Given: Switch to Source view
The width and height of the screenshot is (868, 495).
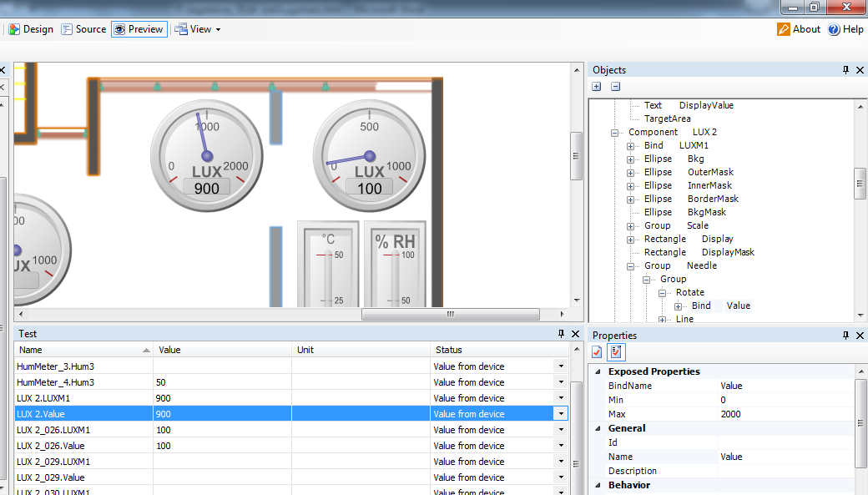Looking at the screenshot, I should pyautogui.click(x=83, y=29).
